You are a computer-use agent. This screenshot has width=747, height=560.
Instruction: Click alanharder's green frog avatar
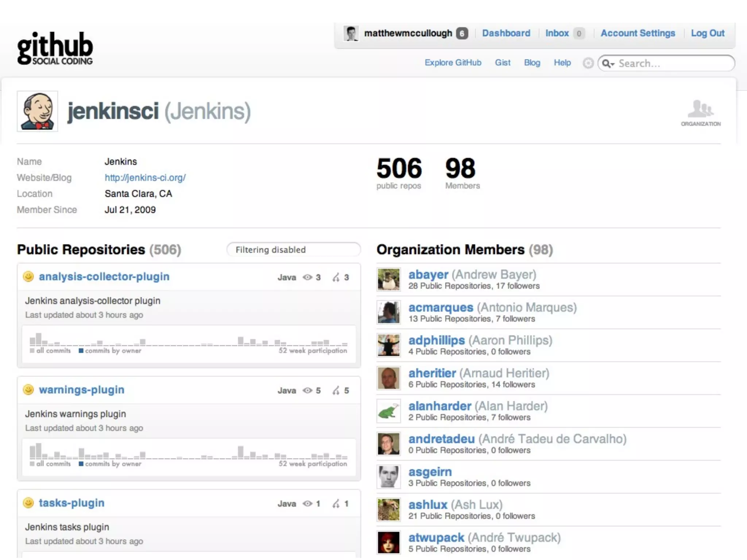click(x=388, y=411)
